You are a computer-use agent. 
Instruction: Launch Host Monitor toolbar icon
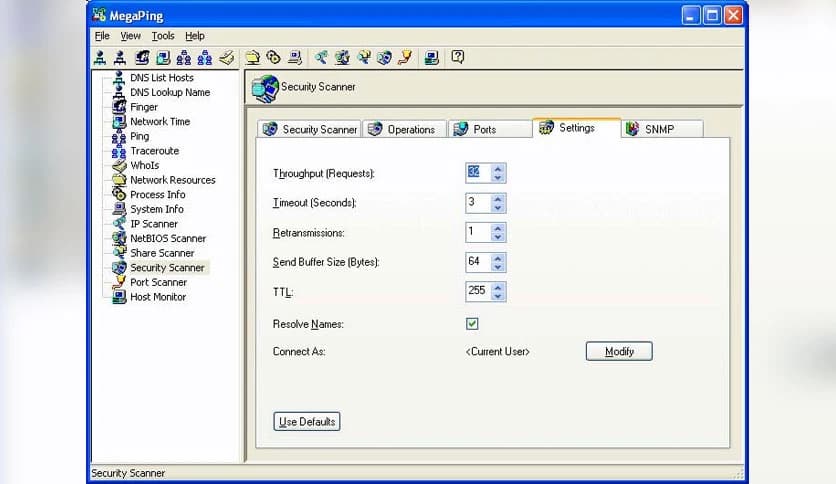[432, 57]
